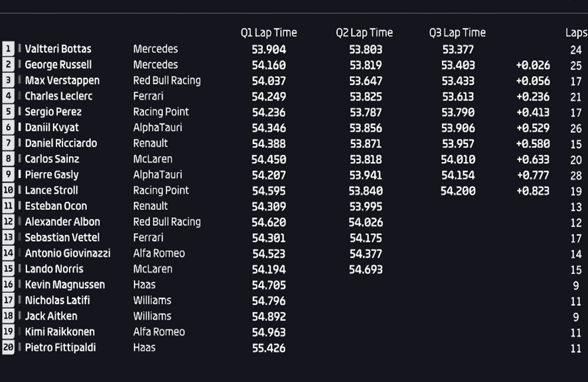The height and width of the screenshot is (382, 588).
Task: Click Lando Norris's Q2 time 54.693
Action: click(366, 270)
